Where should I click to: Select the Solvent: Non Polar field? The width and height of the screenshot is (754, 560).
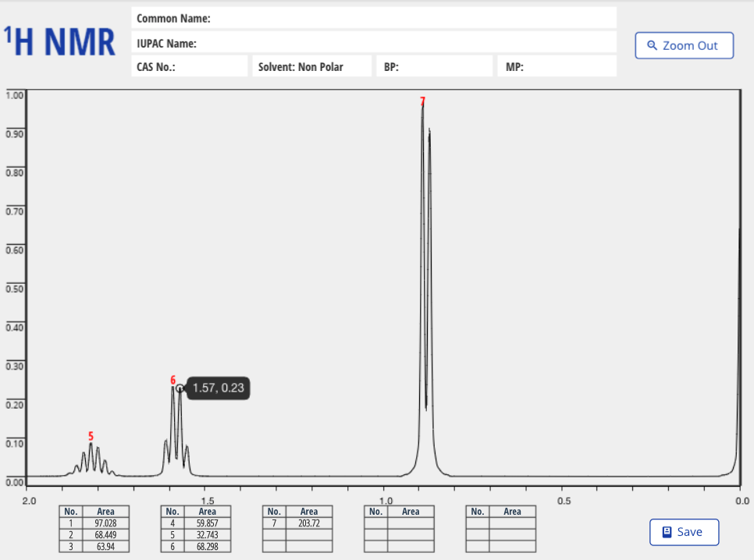(x=312, y=66)
